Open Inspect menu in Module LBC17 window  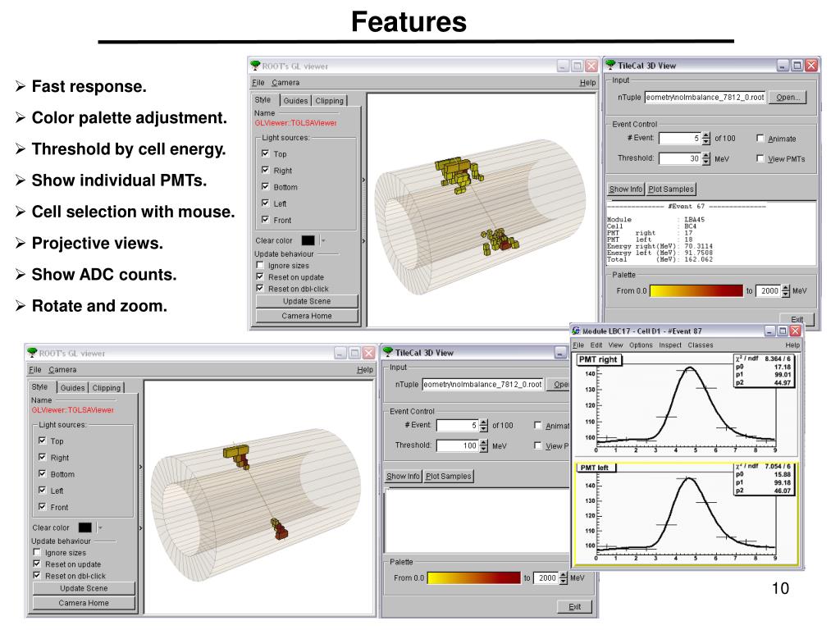pyautogui.click(x=670, y=345)
